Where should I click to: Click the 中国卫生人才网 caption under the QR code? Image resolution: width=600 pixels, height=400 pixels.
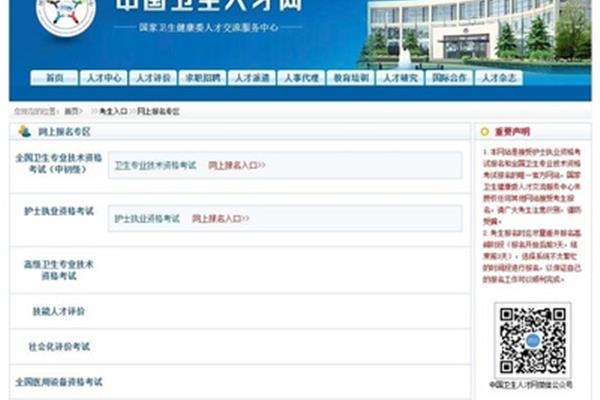pyautogui.click(x=531, y=385)
